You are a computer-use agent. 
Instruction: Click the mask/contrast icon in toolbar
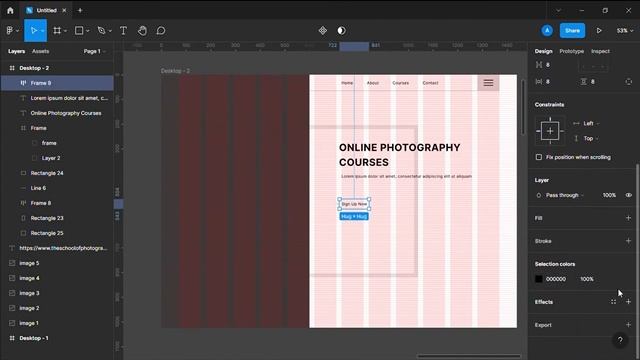342,31
